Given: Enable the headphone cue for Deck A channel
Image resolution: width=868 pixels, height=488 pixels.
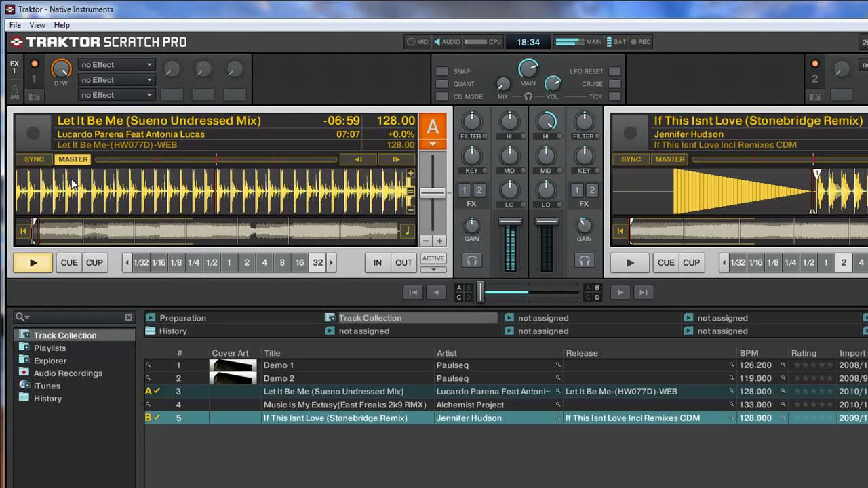Looking at the screenshot, I should tap(471, 260).
